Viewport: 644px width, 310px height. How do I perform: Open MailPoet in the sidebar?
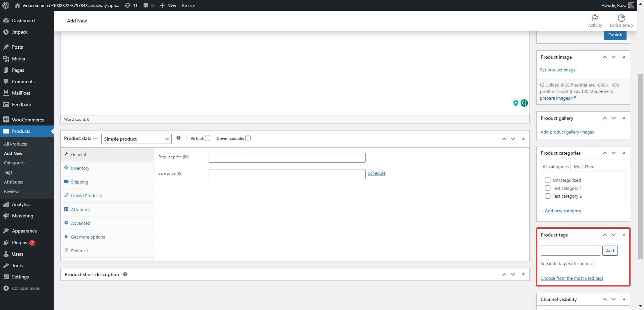point(27,93)
